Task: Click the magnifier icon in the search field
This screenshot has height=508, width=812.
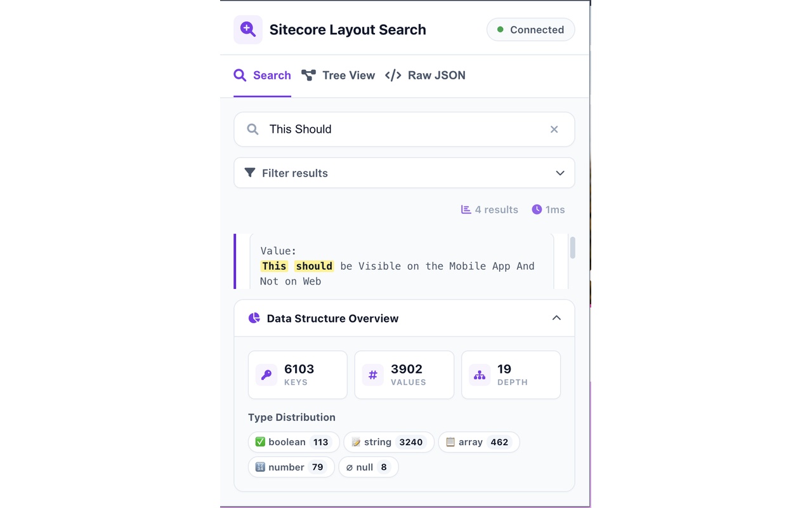Action: pyautogui.click(x=252, y=130)
